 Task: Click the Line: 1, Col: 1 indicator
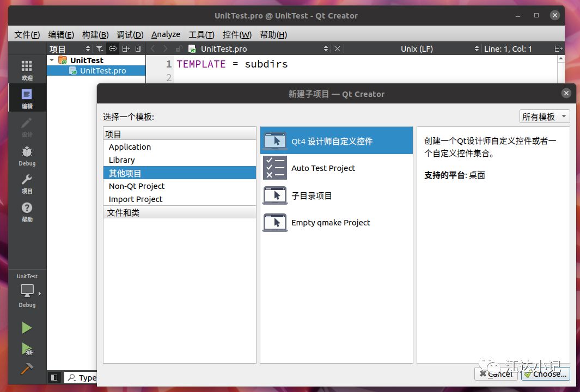[x=508, y=48]
